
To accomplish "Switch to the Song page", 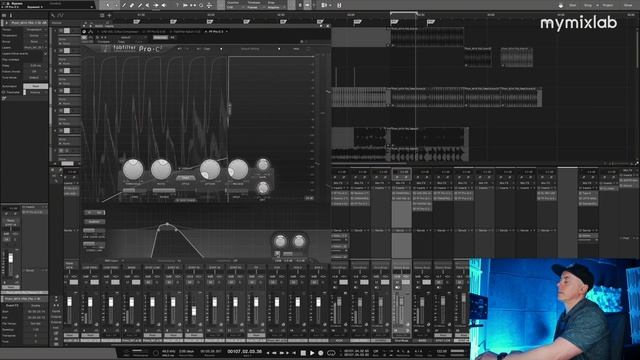I will [x=588, y=5].
